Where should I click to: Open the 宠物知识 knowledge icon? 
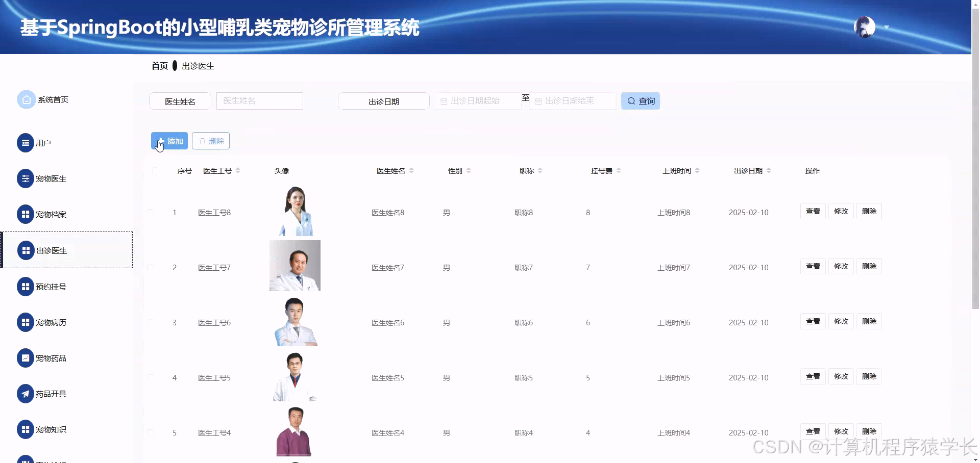[26, 429]
